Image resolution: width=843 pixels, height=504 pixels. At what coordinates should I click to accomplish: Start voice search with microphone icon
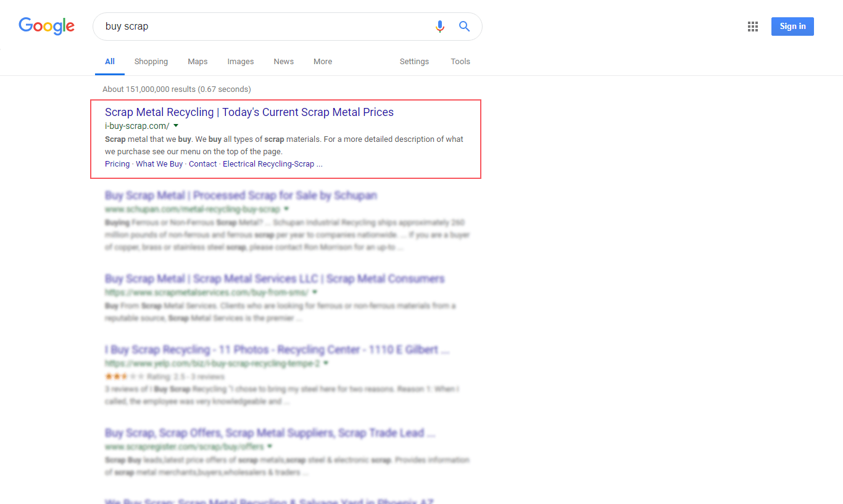439,27
